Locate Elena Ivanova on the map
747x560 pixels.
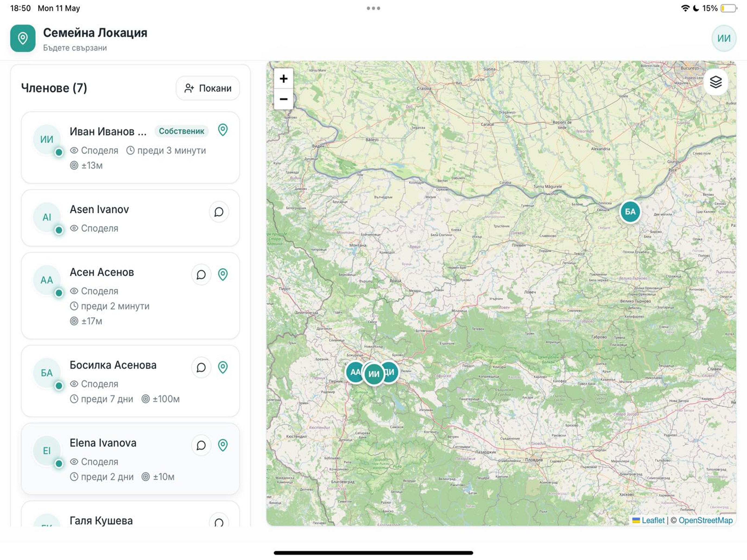(223, 446)
